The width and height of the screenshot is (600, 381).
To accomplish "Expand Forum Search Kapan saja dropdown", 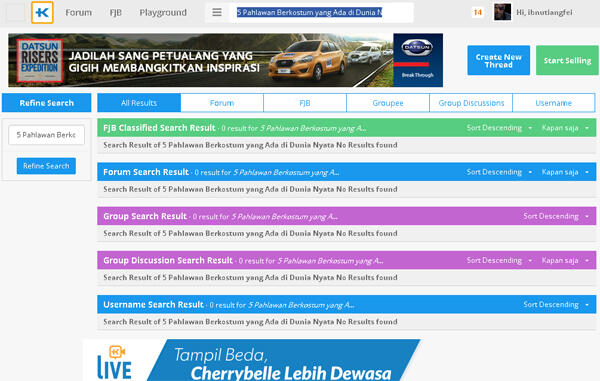I will 565,172.
